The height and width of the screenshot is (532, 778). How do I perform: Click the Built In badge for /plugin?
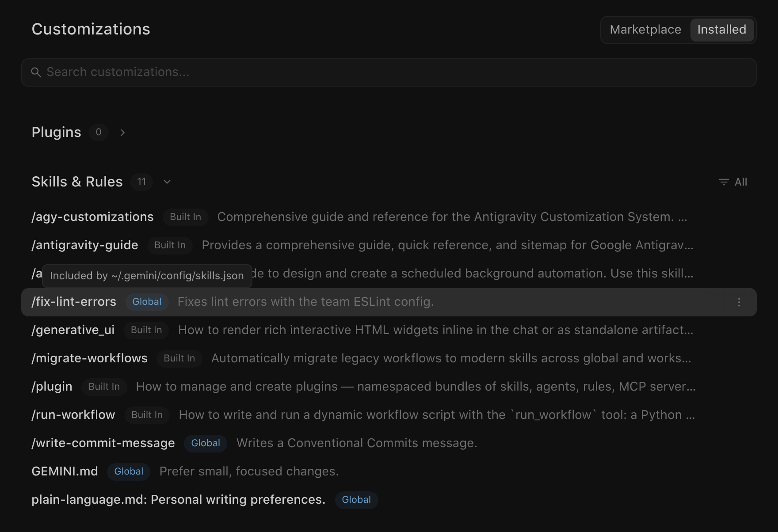coord(104,387)
